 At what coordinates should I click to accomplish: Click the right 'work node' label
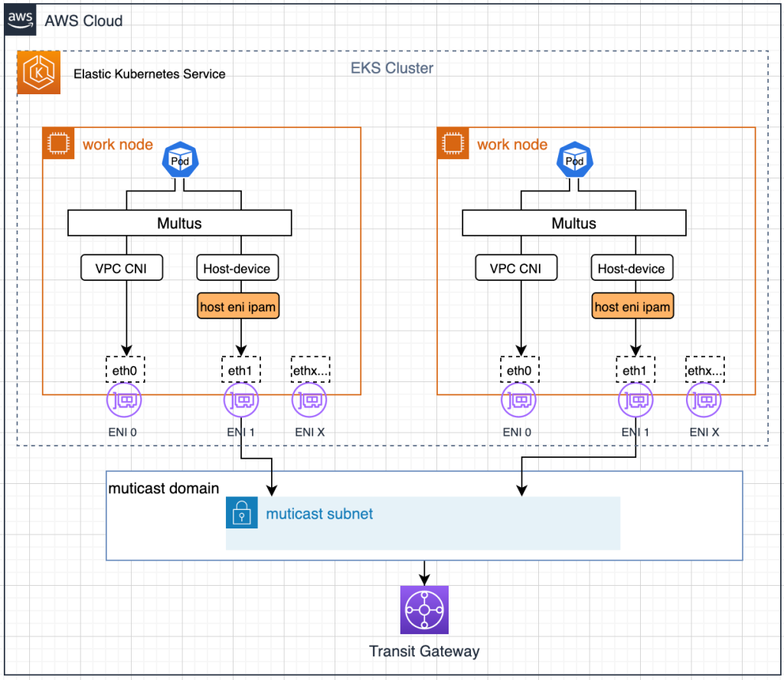(512, 145)
